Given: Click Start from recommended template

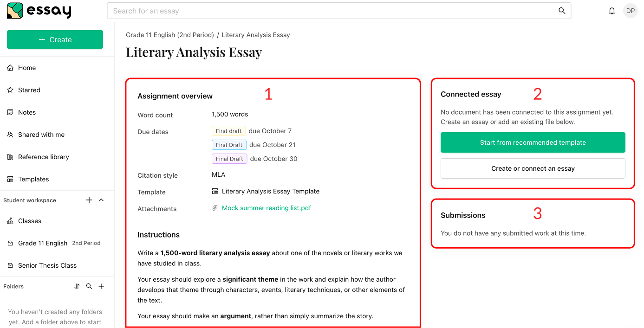Looking at the screenshot, I should pyautogui.click(x=533, y=142).
